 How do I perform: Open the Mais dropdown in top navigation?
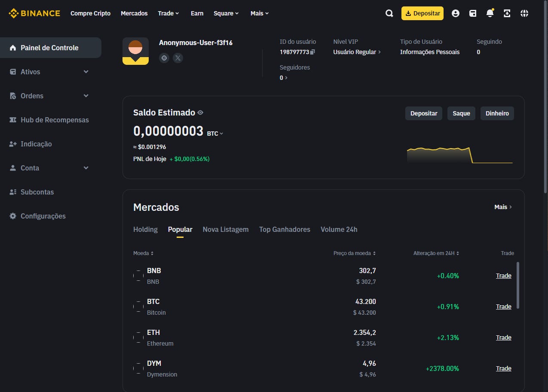click(x=260, y=13)
